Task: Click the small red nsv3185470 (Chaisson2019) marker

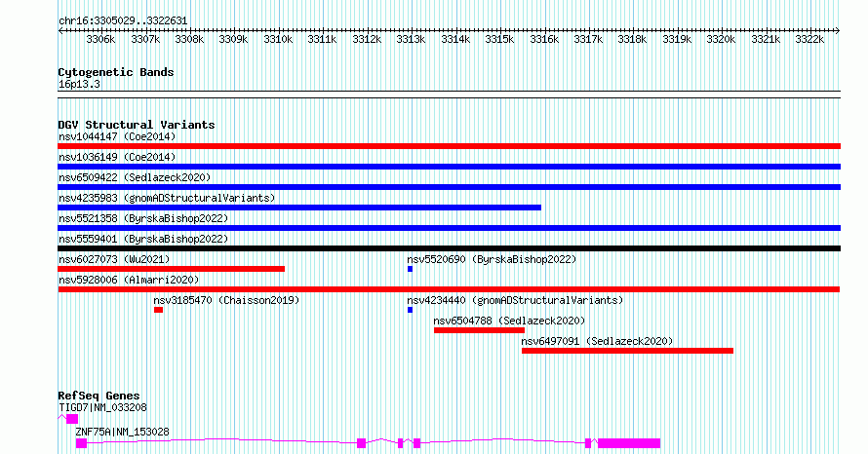Action: (158, 310)
